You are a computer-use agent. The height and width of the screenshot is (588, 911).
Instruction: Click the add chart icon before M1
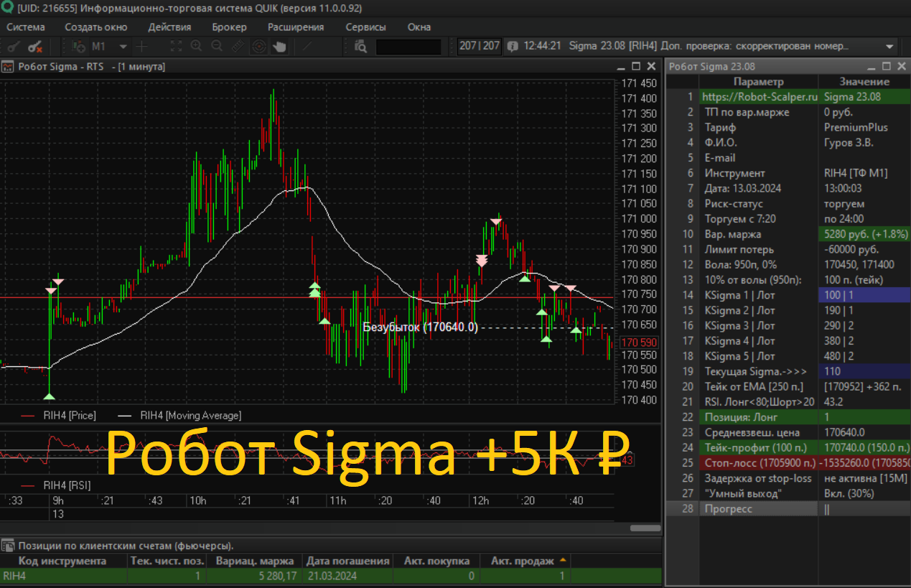[x=79, y=47]
